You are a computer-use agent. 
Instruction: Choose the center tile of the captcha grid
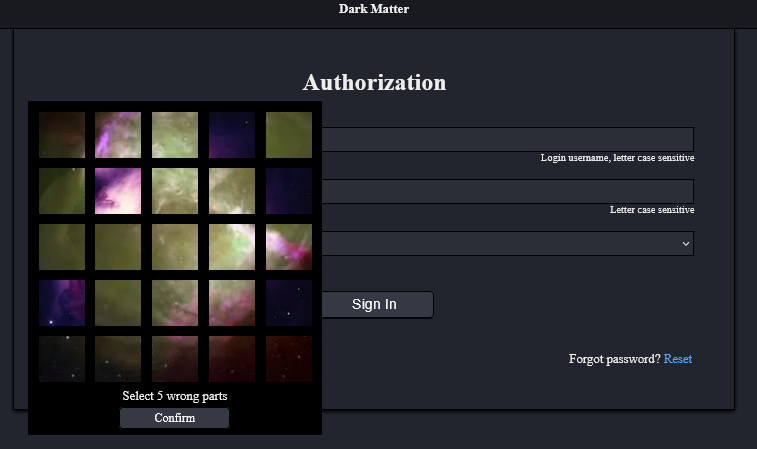[x=175, y=246]
